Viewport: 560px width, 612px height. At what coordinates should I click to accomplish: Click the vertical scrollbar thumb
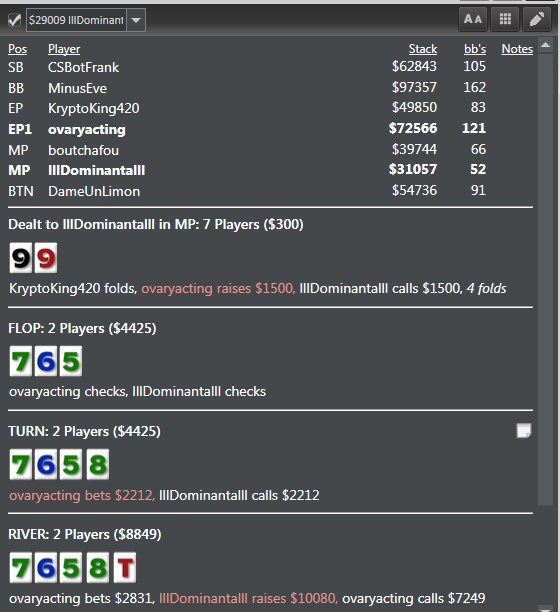(x=546, y=279)
